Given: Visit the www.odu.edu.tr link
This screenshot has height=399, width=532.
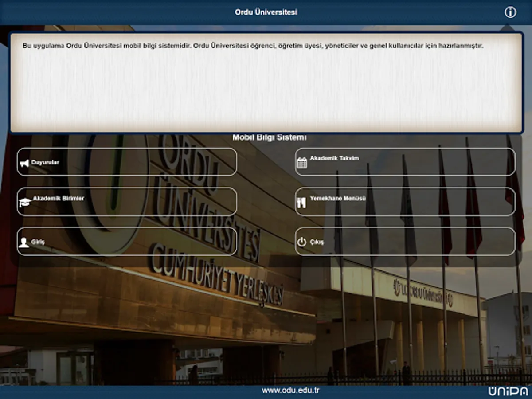Looking at the screenshot, I should [290, 391].
